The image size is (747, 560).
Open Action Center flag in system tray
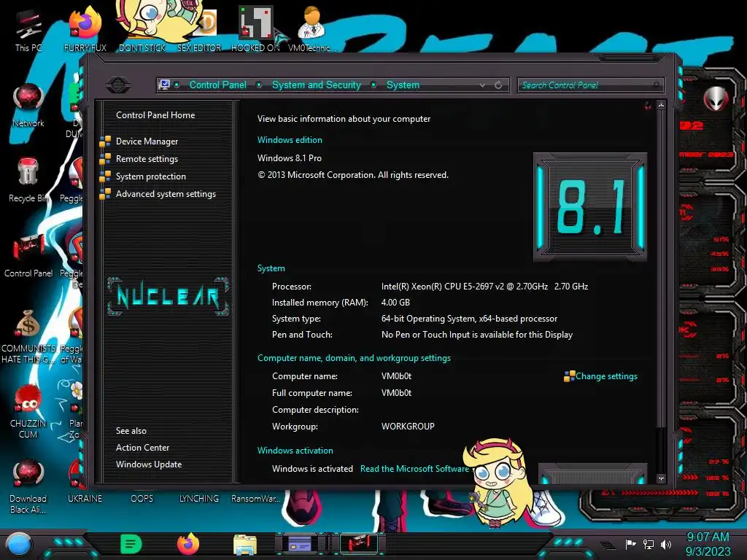pos(631,544)
